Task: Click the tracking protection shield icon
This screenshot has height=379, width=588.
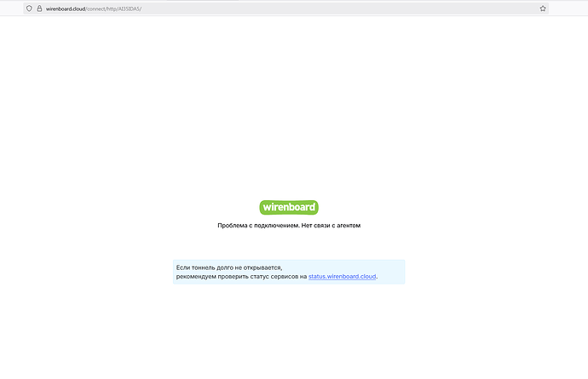Action: [x=29, y=9]
